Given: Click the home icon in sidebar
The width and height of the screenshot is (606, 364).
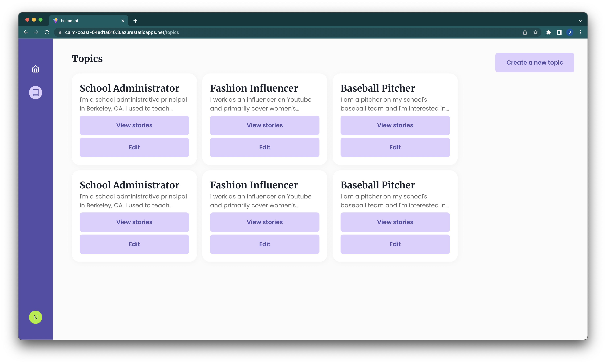Looking at the screenshot, I should click(x=36, y=69).
